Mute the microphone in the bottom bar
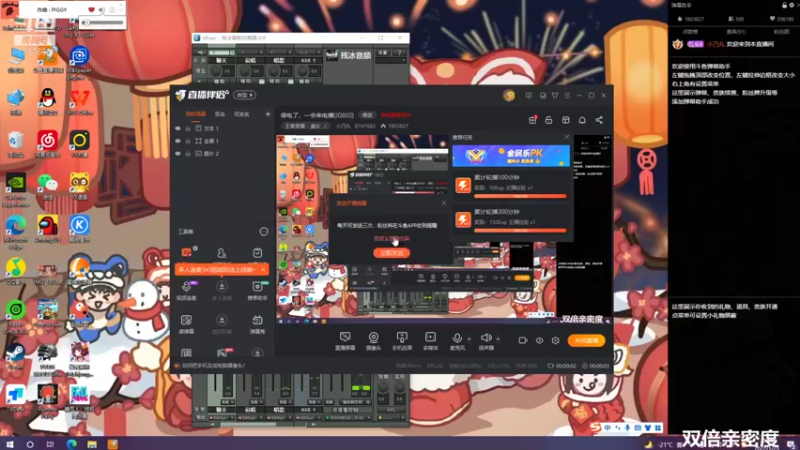This screenshot has width=800, height=450. 457,338
